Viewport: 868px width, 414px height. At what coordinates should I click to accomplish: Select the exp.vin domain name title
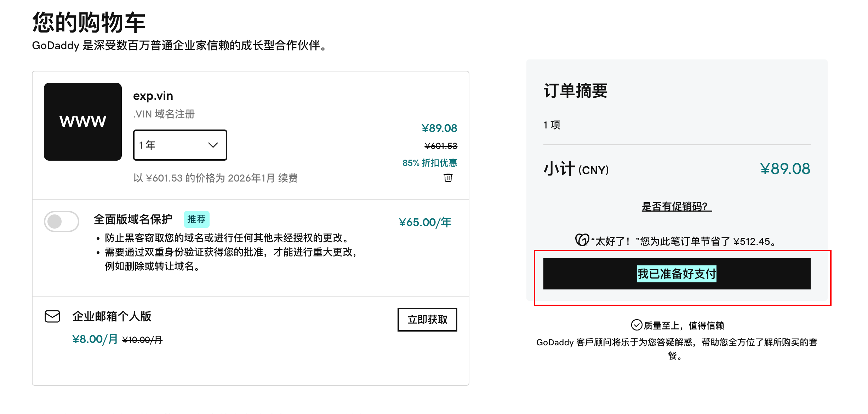click(x=153, y=96)
